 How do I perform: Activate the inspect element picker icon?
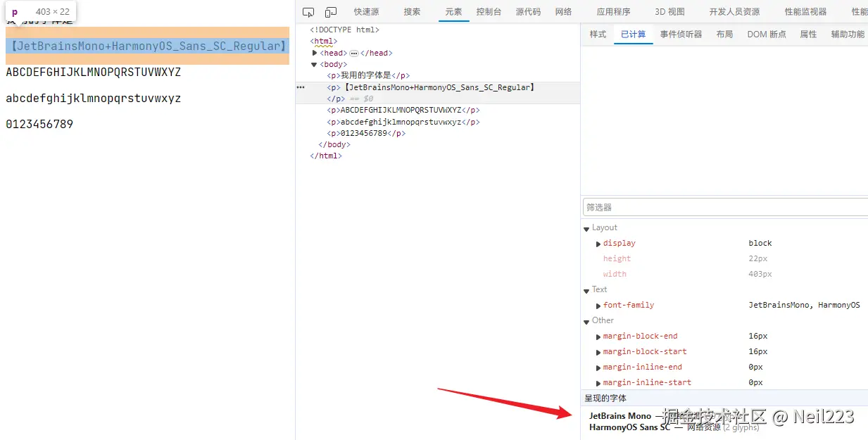[x=308, y=12]
